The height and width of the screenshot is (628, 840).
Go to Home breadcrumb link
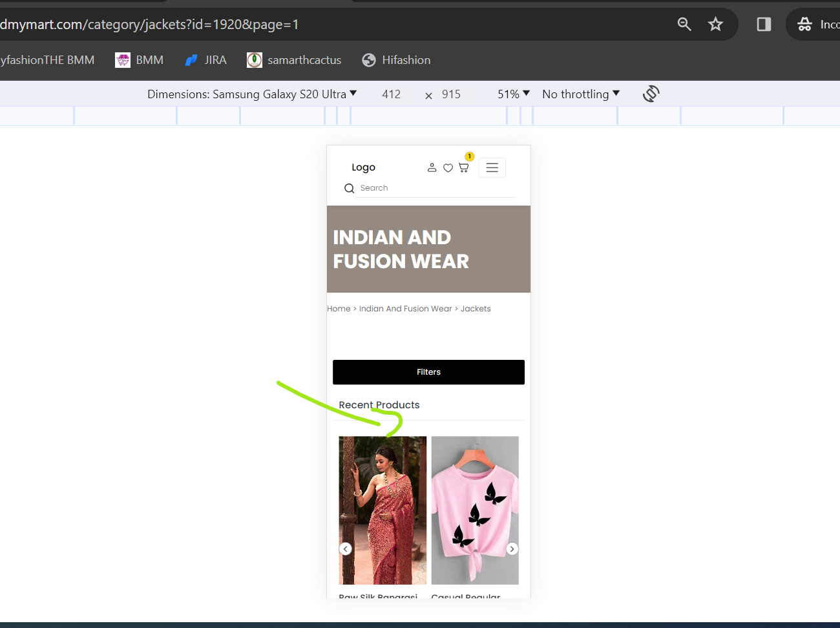pos(339,309)
